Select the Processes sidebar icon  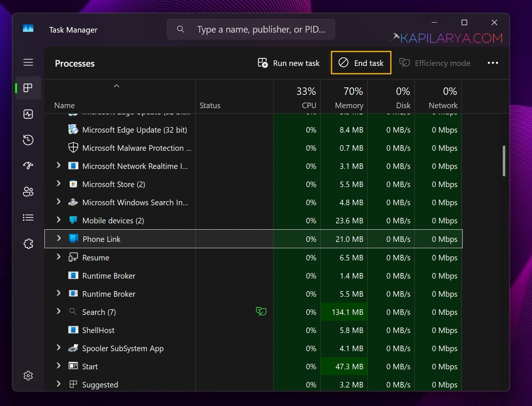(28, 88)
